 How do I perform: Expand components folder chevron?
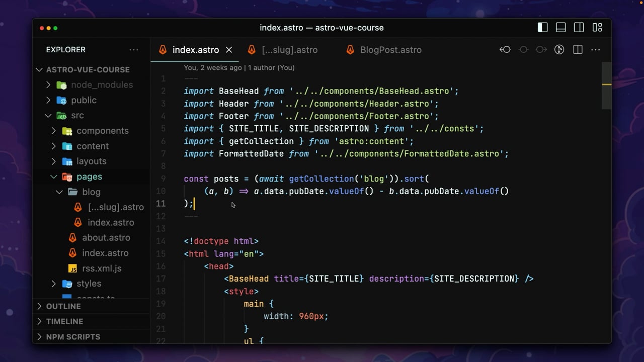pyautogui.click(x=54, y=131)
